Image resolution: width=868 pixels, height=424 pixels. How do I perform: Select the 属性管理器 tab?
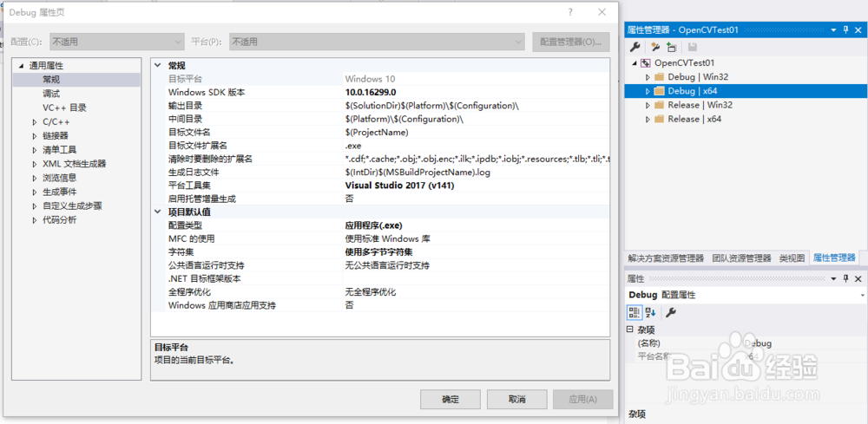point(834,258)
